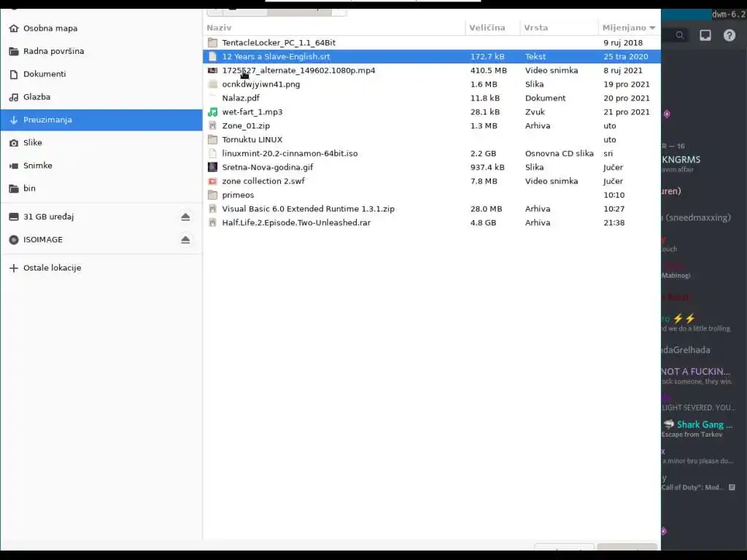Click the home icon beside Osobna mapa
Image resolution: width=747 pixels, height=560 pixels.
tap(14, 28)
